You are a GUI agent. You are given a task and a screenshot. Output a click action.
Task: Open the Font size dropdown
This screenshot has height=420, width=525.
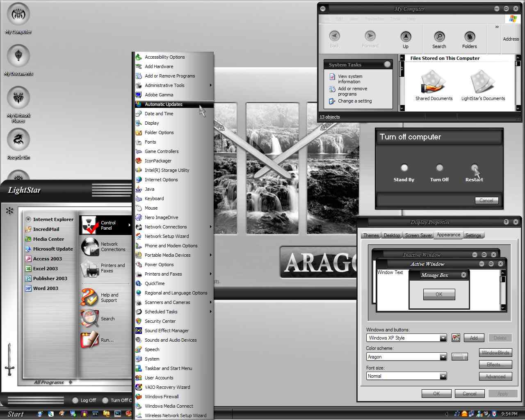tap(443, 376)
